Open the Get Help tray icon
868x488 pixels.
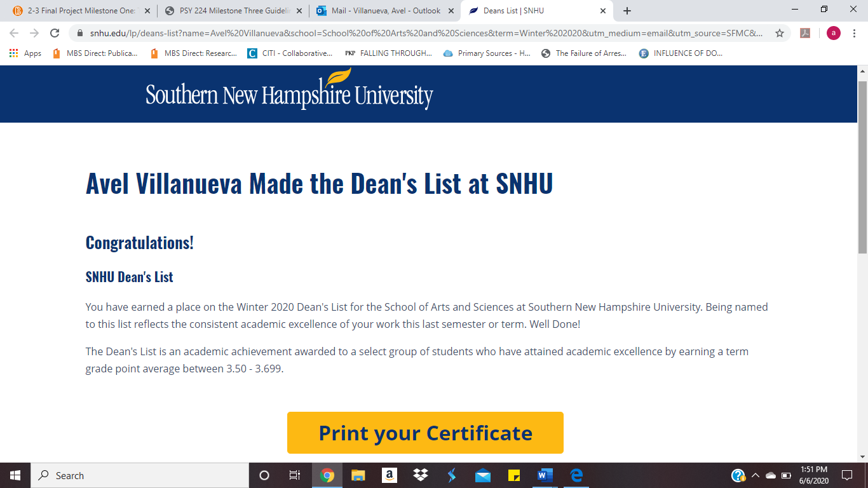click(738, 475)
